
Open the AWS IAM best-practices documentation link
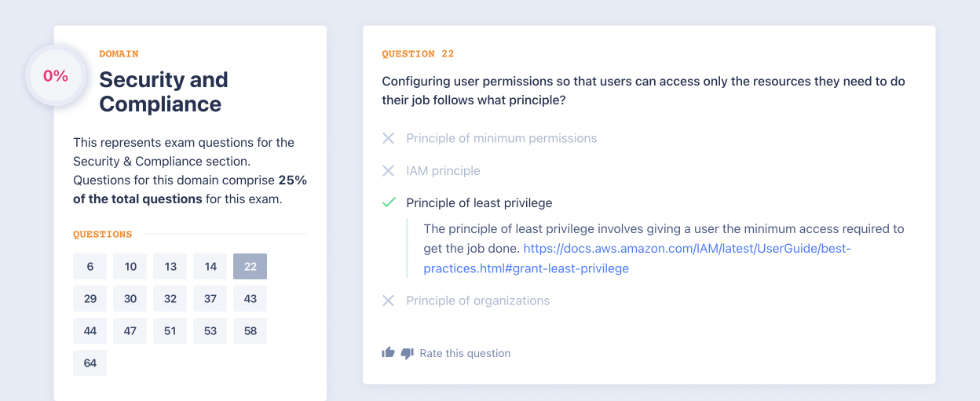click(x=687, y=249)
